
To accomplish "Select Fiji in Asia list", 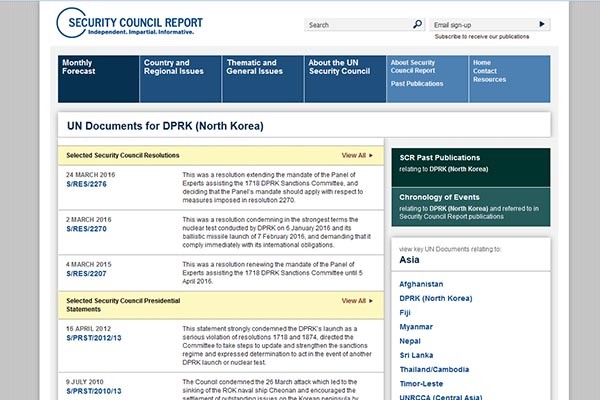I will (x=405, y=313).
